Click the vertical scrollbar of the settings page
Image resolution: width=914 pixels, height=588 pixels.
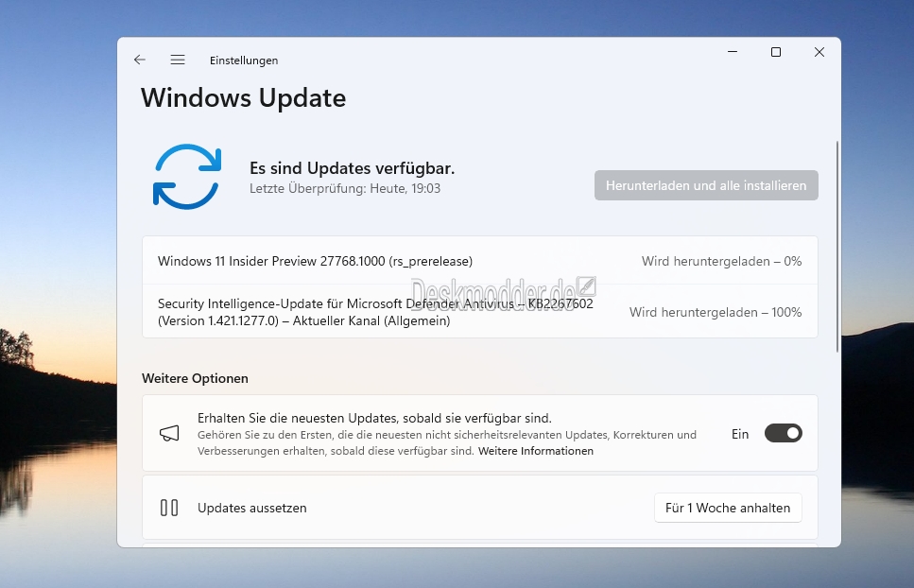(836, 246)
